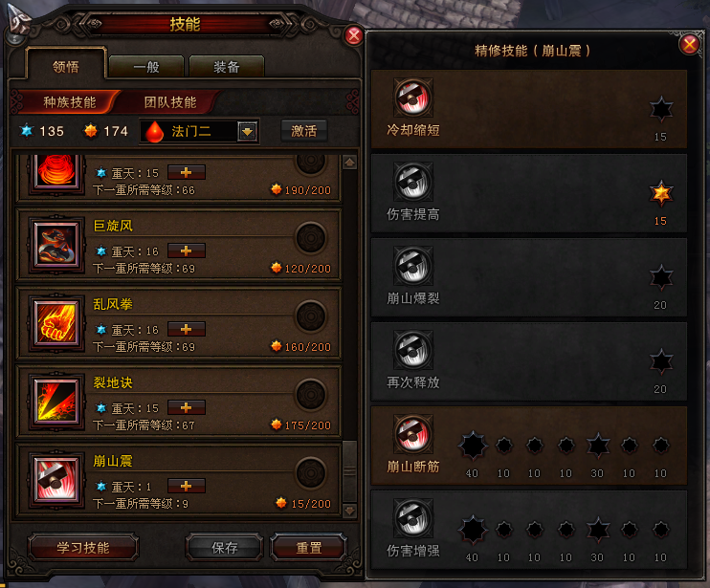Select the 乱风拳 fist skill icon
The height and width of the screenshot is (588, 710).
(56, 324)
